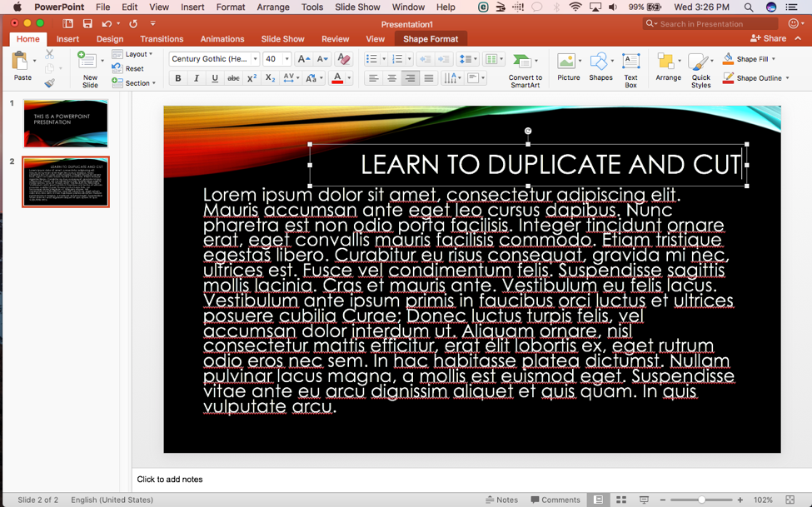Open the font family dropdown
Screen dimensions: 812x507
pos(254,58)
